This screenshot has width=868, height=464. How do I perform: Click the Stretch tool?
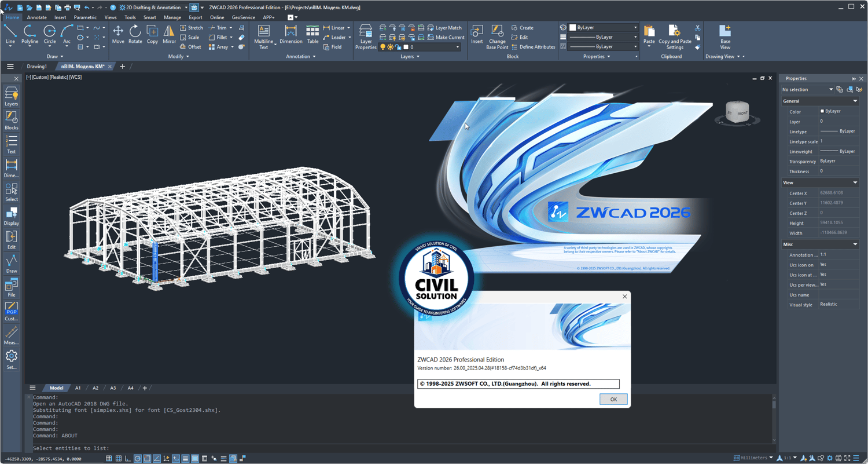click(192, 28)
